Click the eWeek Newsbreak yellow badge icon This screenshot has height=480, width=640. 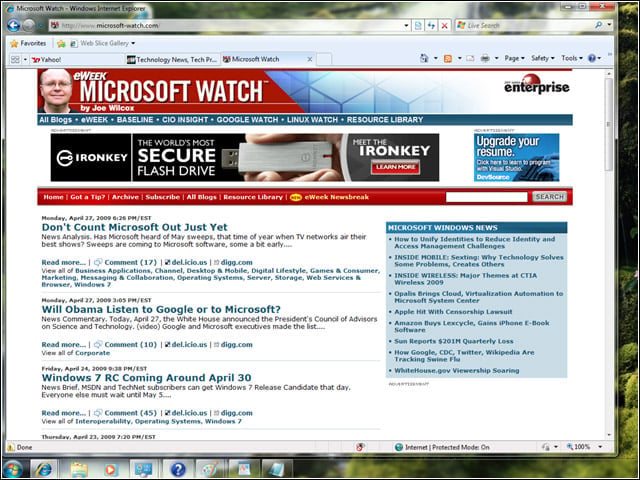click(x=296, y=198)
